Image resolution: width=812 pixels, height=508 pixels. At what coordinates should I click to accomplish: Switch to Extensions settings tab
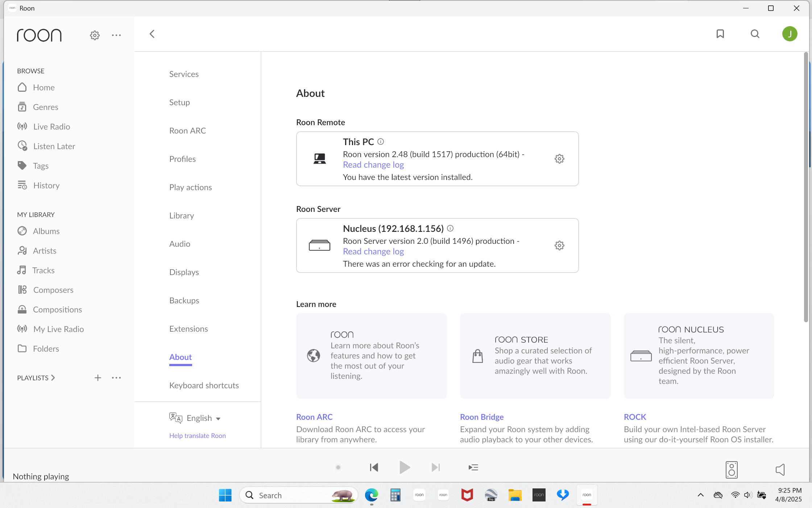pyautogui.click(x=188, y=329)
